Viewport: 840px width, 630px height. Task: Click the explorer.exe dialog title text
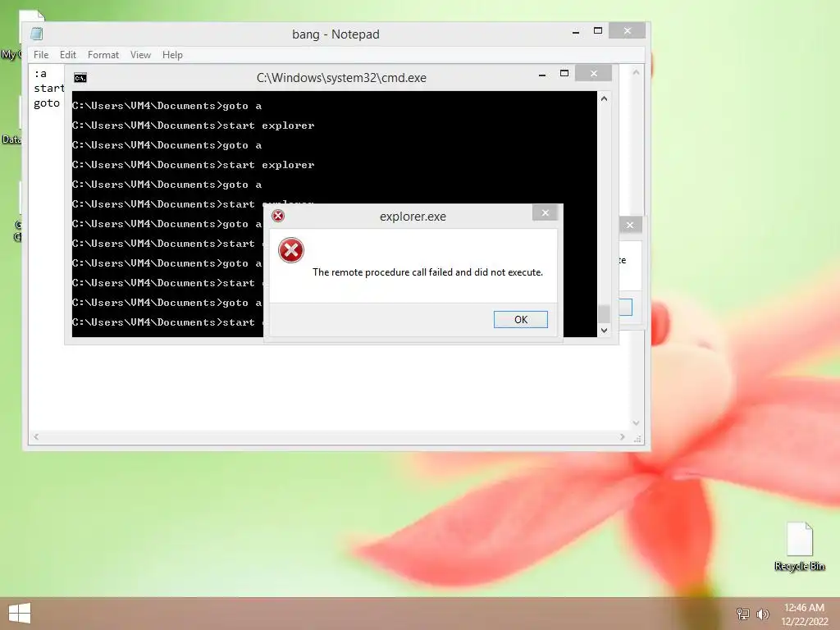(413, 217)
